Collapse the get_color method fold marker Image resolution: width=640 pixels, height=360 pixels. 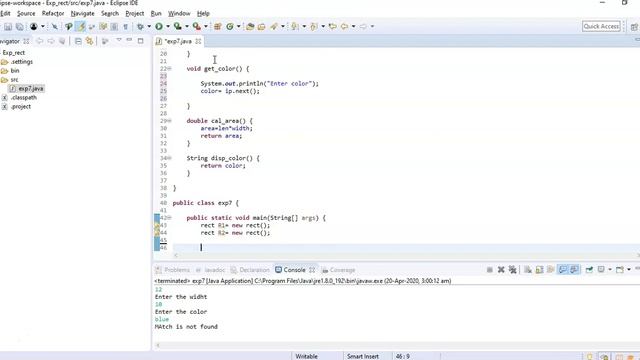point(169,69)
